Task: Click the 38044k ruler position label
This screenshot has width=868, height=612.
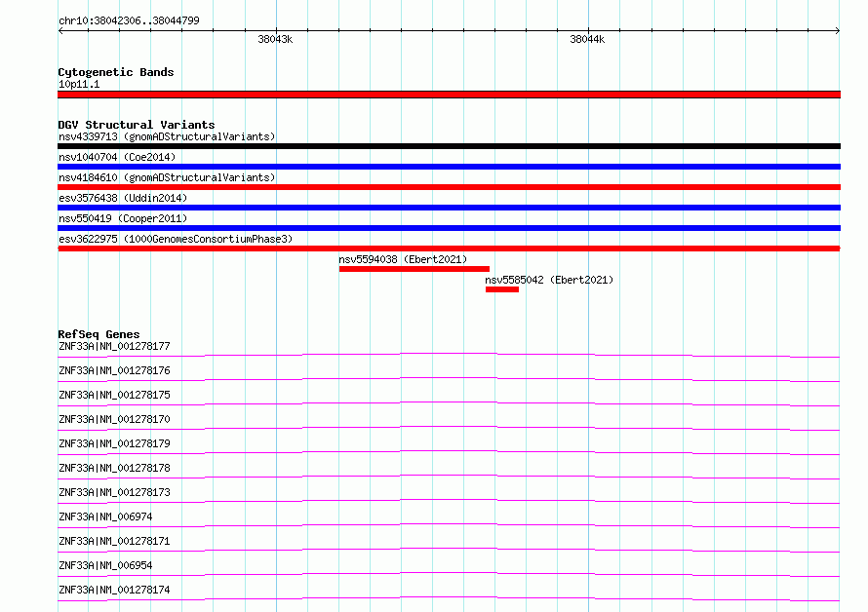Action: (x=587, y=39)
